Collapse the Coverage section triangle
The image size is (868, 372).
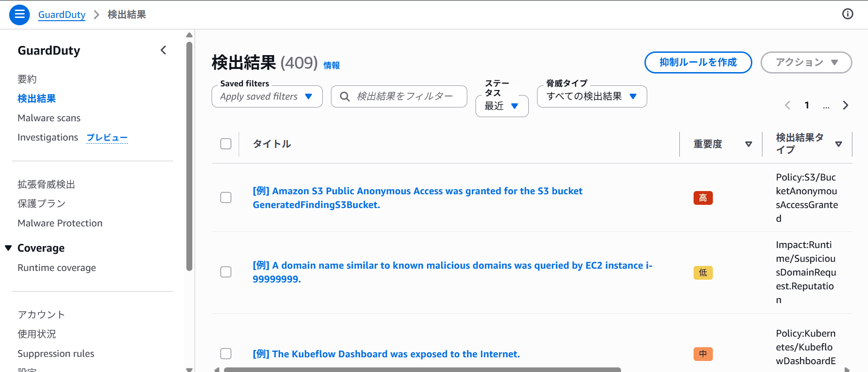click(8, 248)
